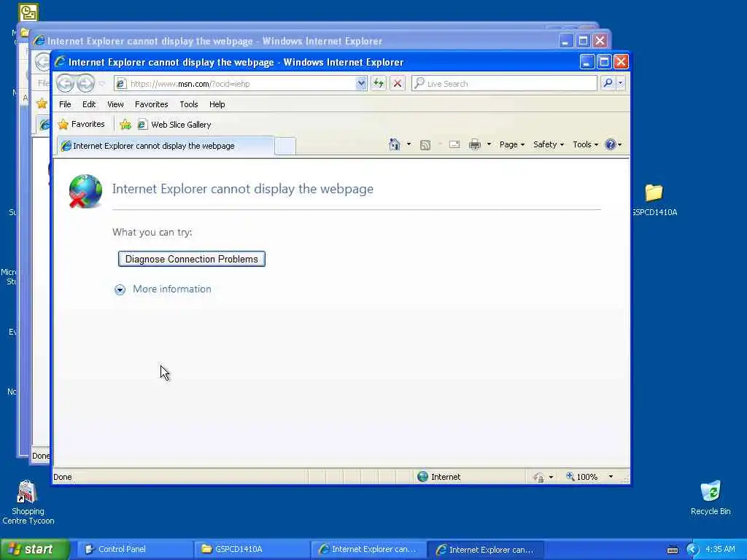The height and width of the screenshot is (560, 747).
Task: Click the Live Search box
Action: click(x=504, y=84)
